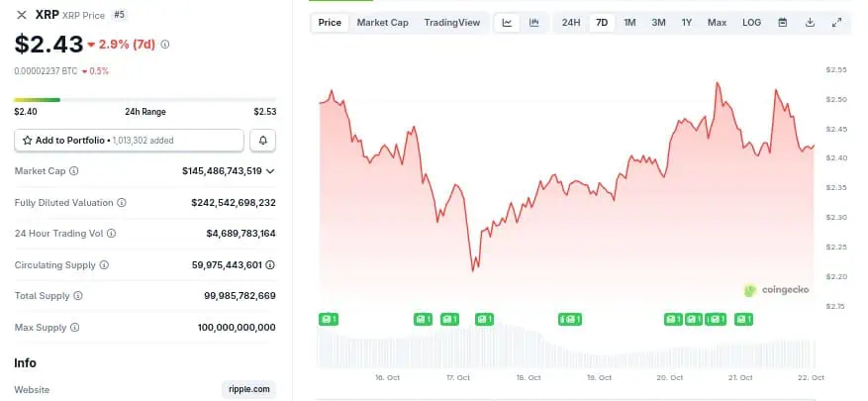This screenshot has width=868, height=401.
Task: Click Add to Portfolio button
Action: tap(129, 141)
